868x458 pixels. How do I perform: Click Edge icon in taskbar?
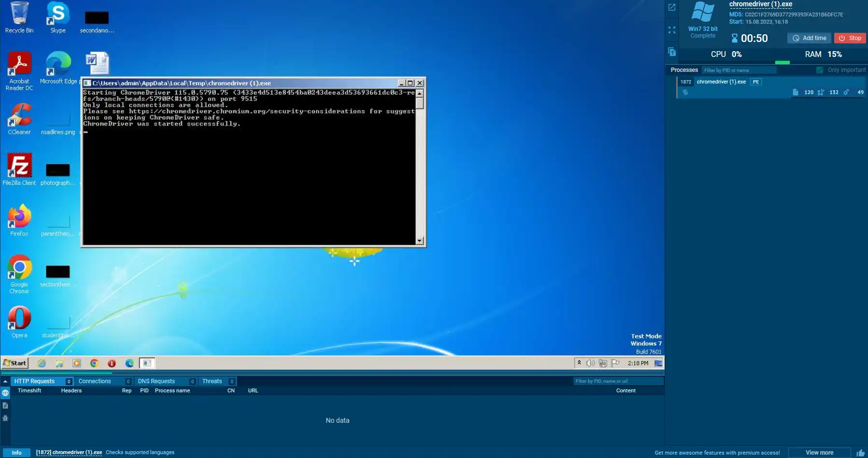point(129,363)
